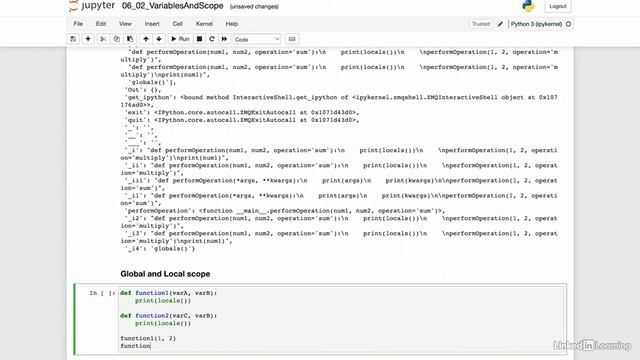640x360 pixels.
Task: Open the command palette keyboard icon
Action: tap(292, 39)
